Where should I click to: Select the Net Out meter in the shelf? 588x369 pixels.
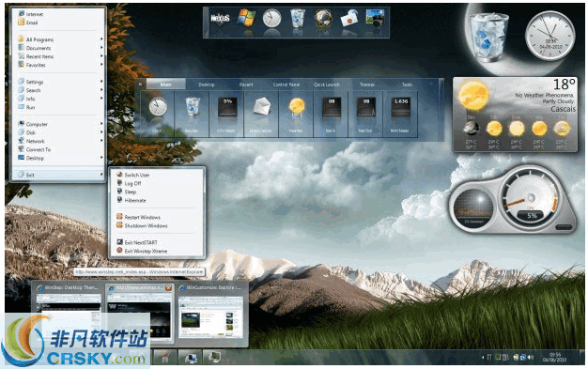point(365,114)
